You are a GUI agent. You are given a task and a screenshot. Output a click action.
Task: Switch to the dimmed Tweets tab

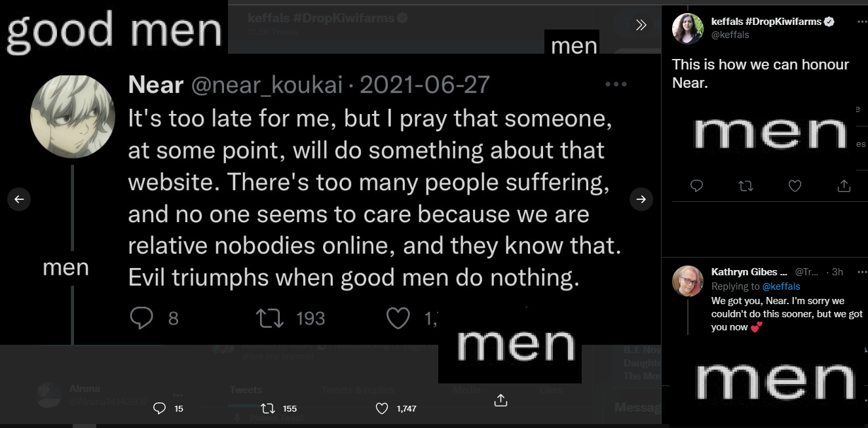[x=246, y=390]
